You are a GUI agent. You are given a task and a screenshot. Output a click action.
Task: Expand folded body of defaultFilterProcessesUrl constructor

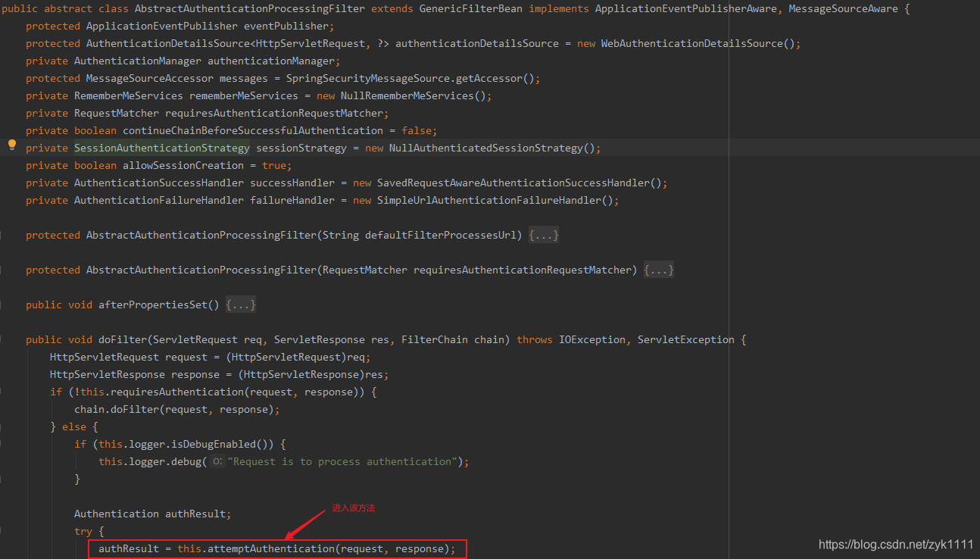pyautogui.click(x=544, y=236)
